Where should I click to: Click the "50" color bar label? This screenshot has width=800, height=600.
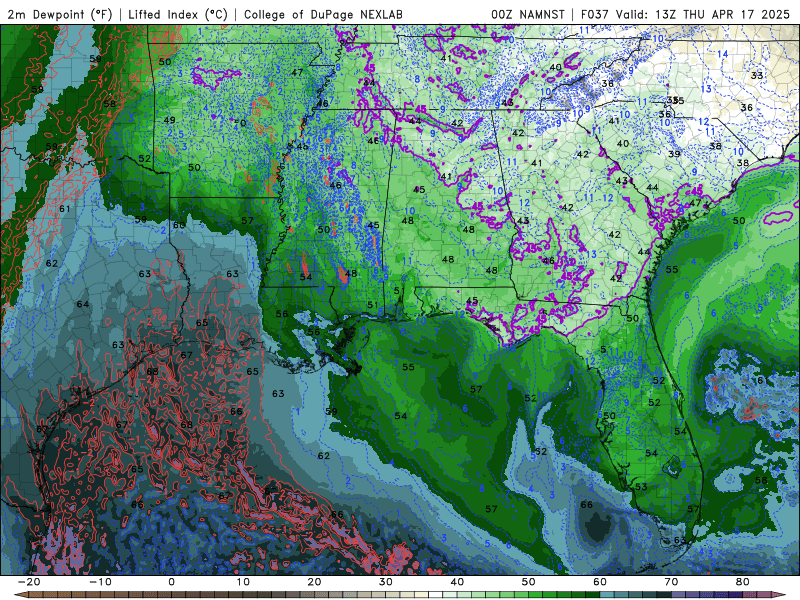coord(529,582)
